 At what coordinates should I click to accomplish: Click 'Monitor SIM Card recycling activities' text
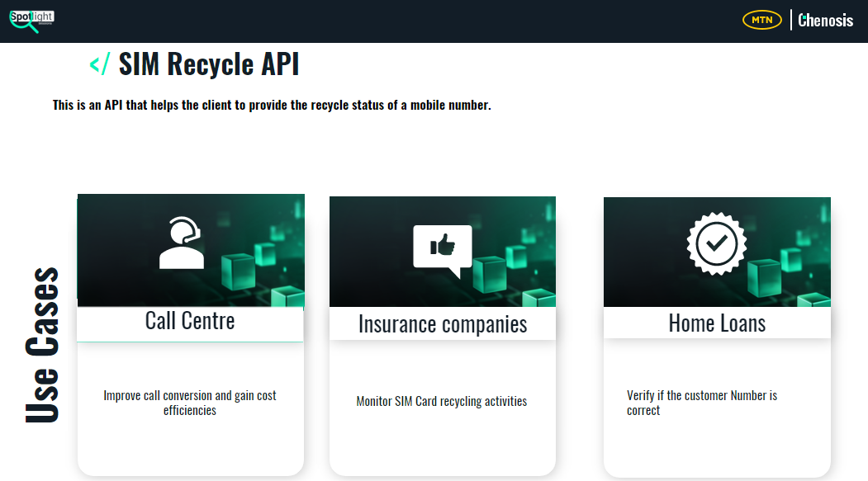click(442, 402)
